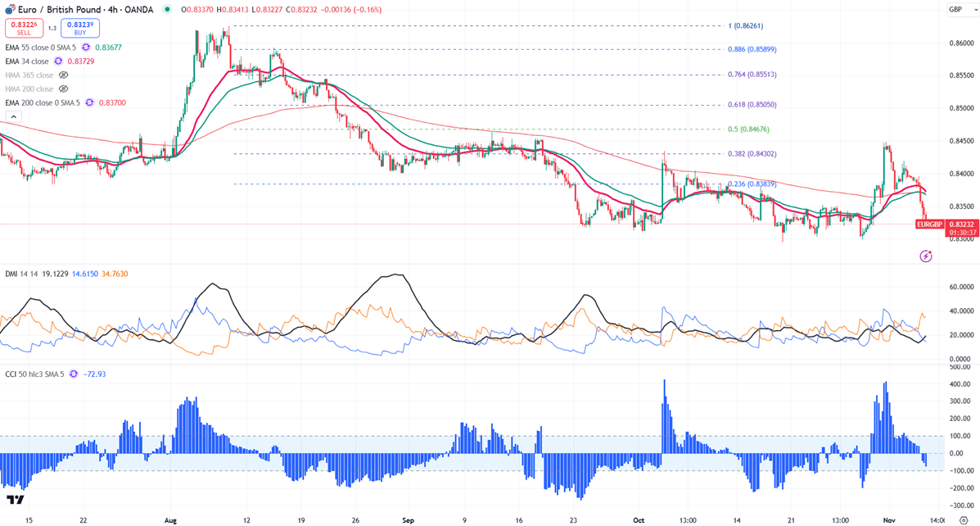This screenshot has width=980, height=526.
Task: Click the 0.86000 price scale label
Action: coord(961,43)
